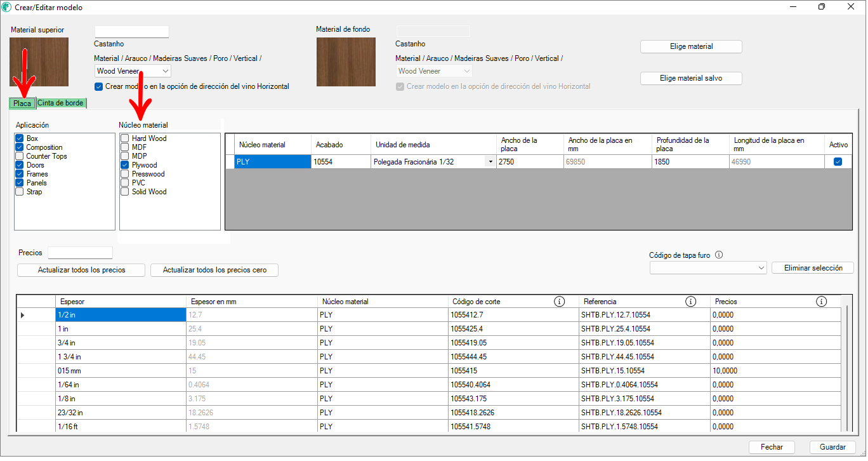Click info icon in Código de corte header

pyautogui.click(x=559, y=302)
